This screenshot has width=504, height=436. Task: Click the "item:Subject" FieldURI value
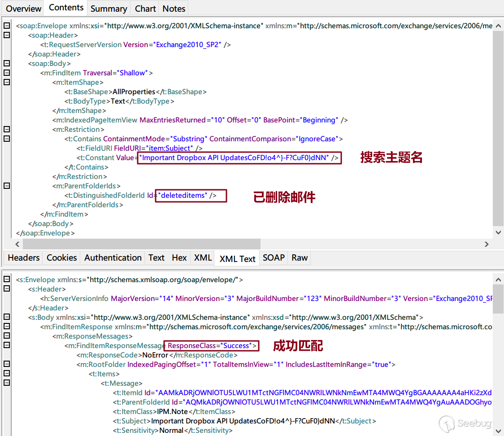pyautogui.click(x=169, y=148)
